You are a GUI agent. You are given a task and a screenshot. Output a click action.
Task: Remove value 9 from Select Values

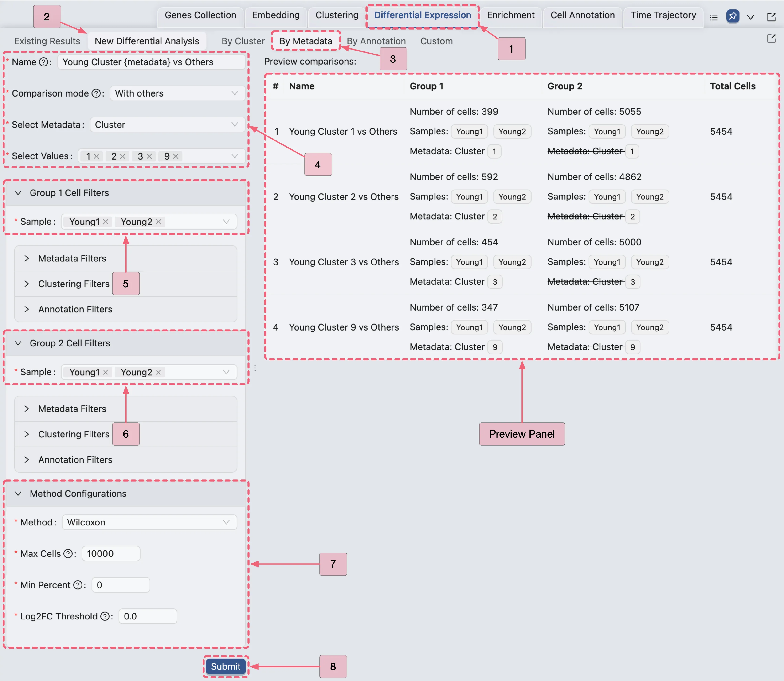[176, 156]
